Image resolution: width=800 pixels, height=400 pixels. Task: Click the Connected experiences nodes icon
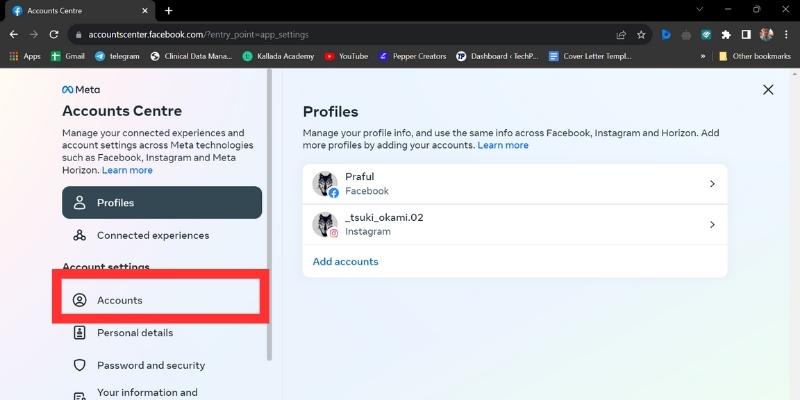point(80,235)
